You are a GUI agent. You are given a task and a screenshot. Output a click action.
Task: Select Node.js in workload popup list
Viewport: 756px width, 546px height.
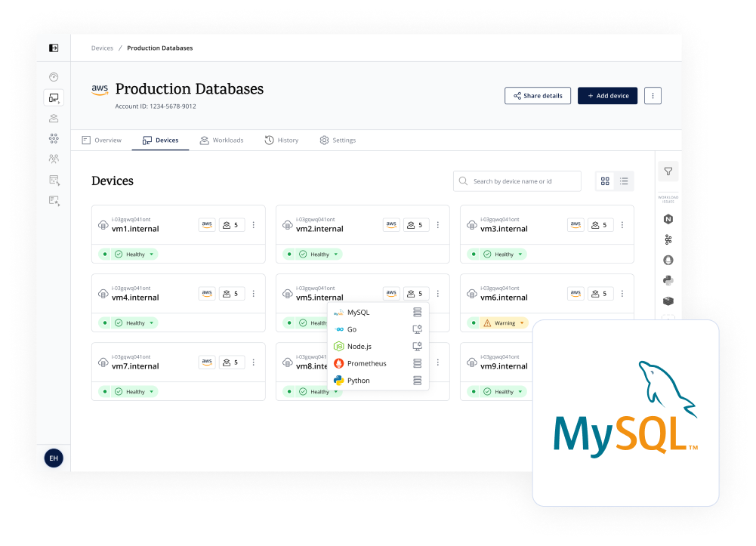click(378, 347)
